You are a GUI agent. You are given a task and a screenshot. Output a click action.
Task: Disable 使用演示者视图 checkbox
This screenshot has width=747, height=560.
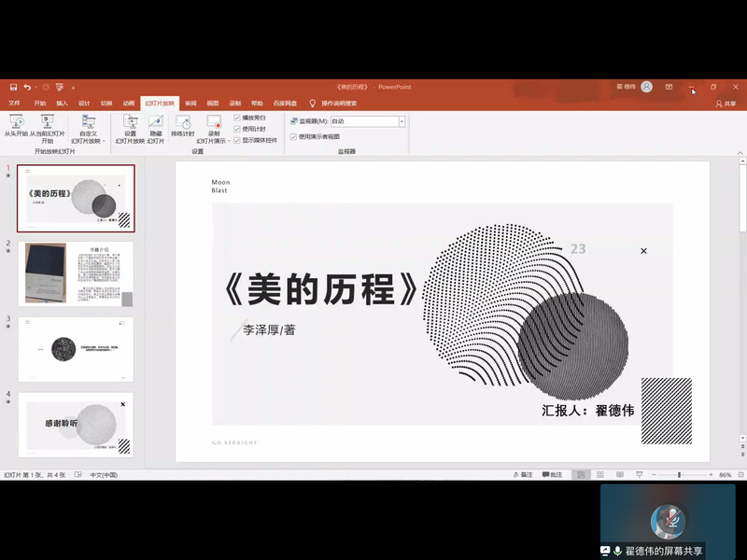(293, 136)
